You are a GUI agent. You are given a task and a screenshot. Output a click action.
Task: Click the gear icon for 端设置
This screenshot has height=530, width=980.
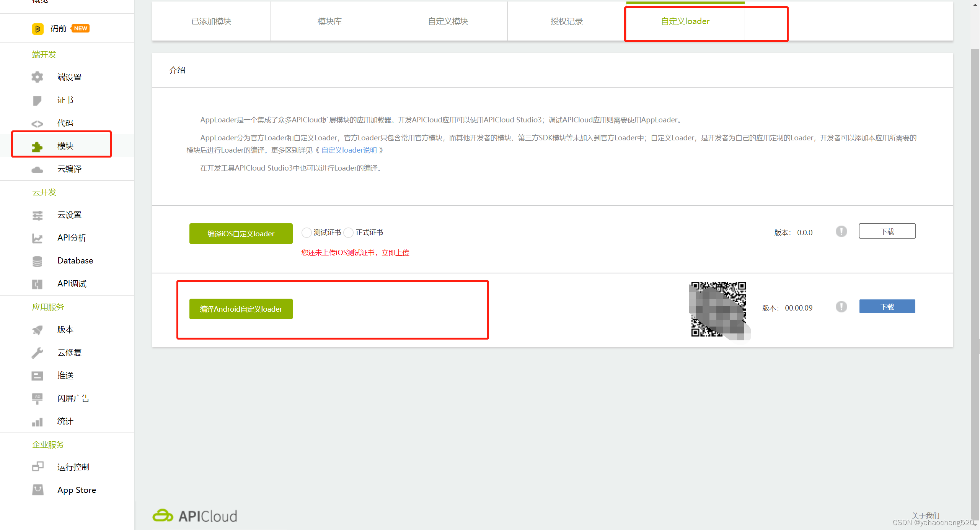click(x=37, y=77)
